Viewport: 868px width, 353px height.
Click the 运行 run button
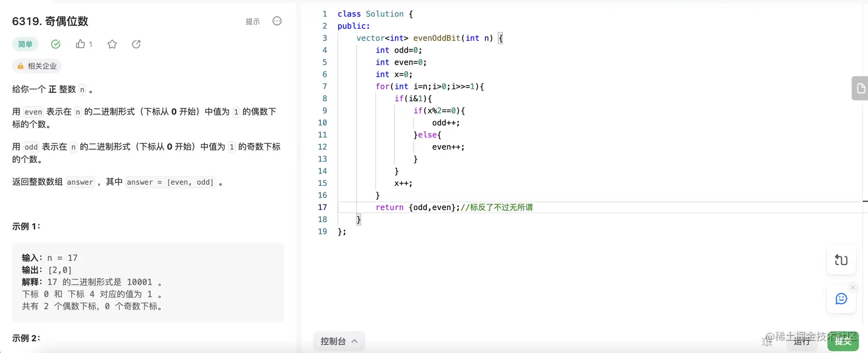pyautogui.click(x=802, y=342)
